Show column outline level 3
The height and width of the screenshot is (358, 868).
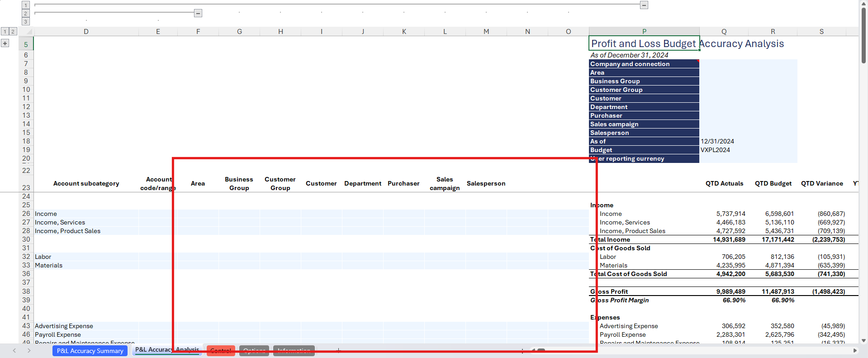[26, 21]
